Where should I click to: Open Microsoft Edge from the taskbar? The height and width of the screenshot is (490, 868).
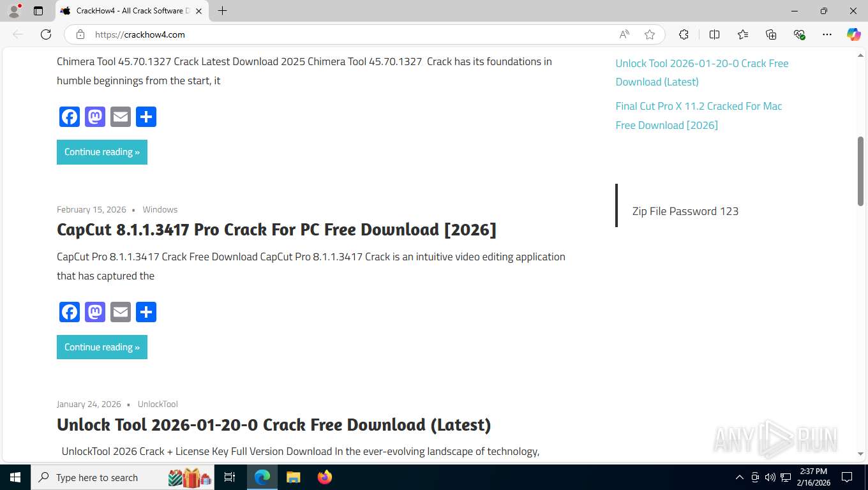click(262, 477)
